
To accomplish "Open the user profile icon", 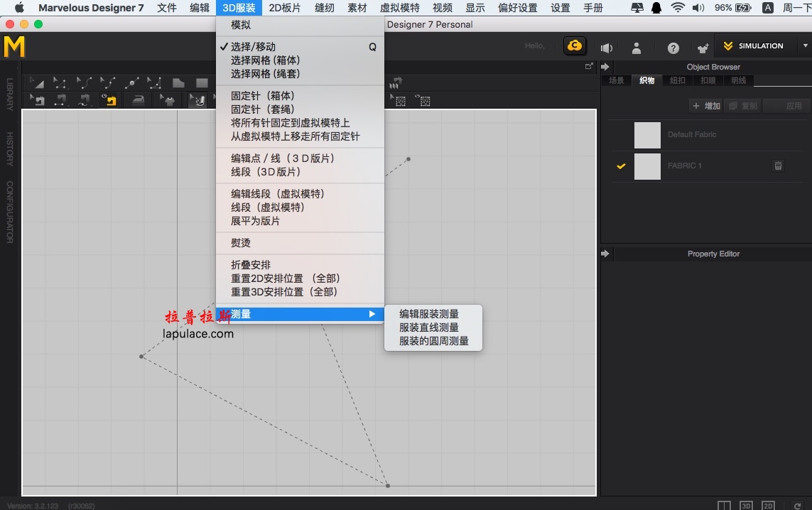I will click(x=637, y=48).
